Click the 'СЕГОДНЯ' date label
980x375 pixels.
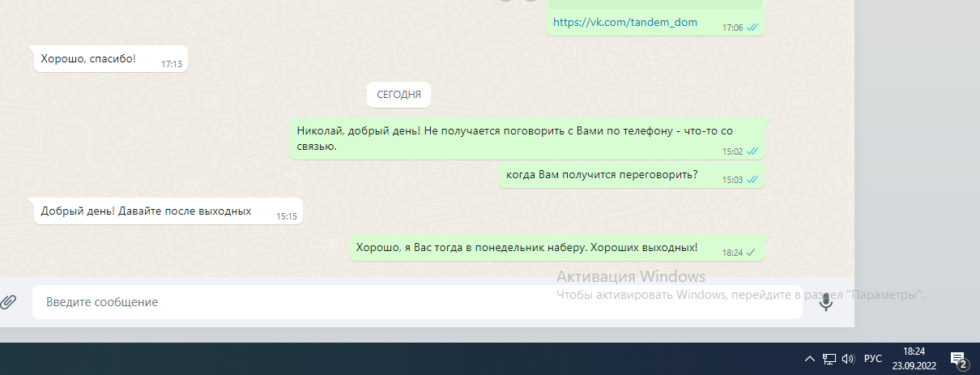(x=398, y=95)
